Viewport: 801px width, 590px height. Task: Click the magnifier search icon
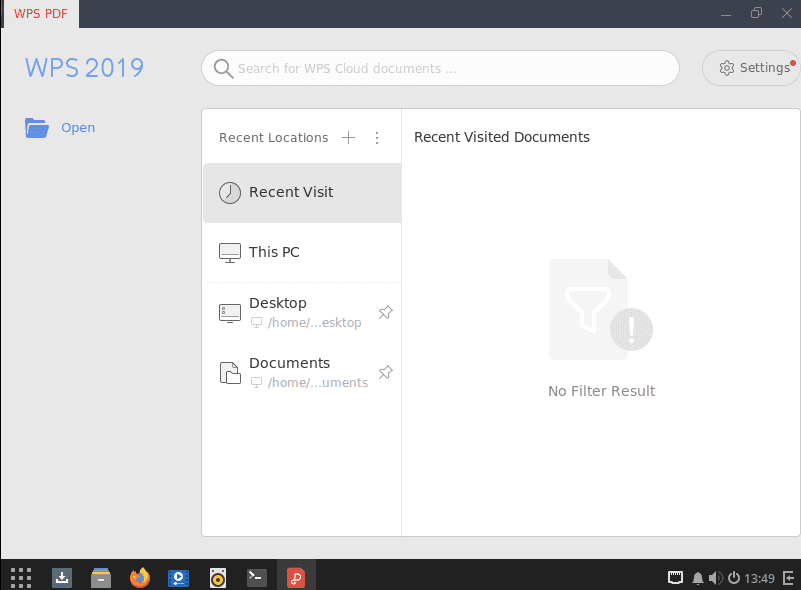[223, 69]
